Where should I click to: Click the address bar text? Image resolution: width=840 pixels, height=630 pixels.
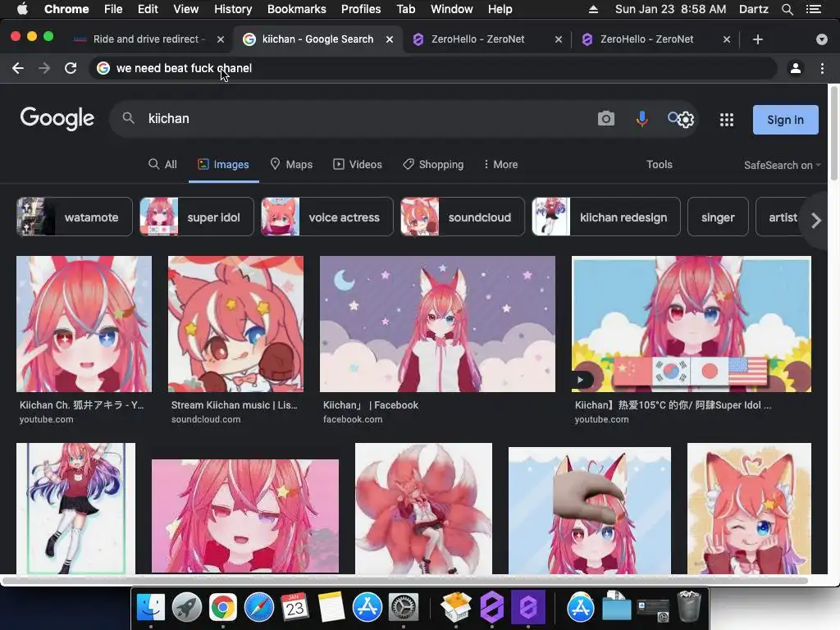[184, 68]
